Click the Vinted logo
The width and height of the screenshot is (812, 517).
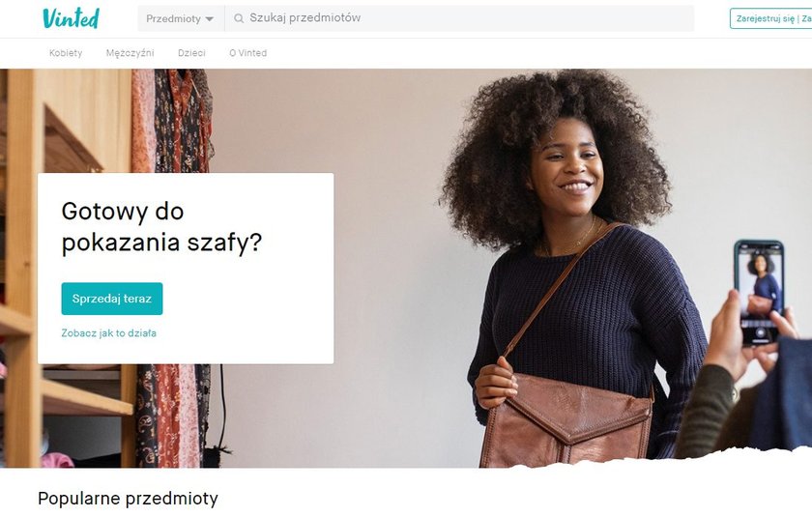pos(71,18)
